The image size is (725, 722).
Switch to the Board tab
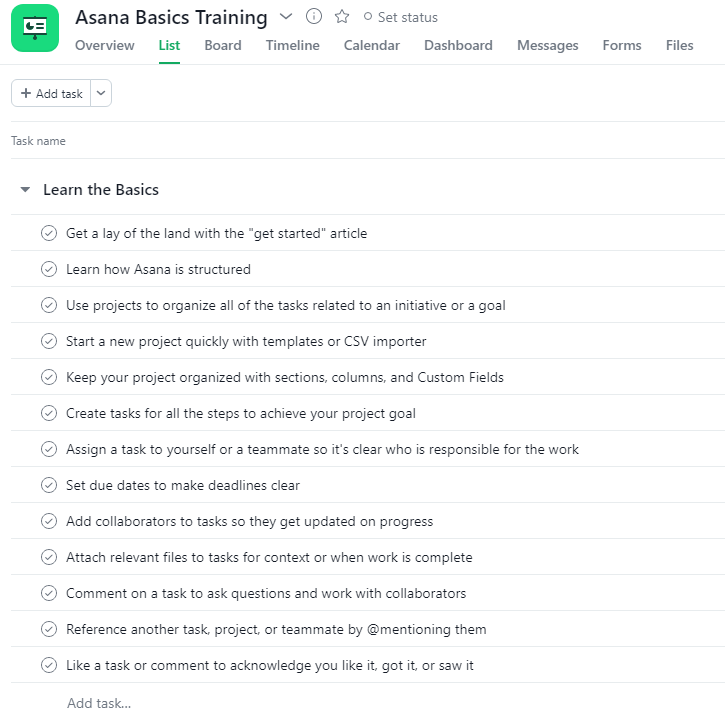(x=223, y=45)
